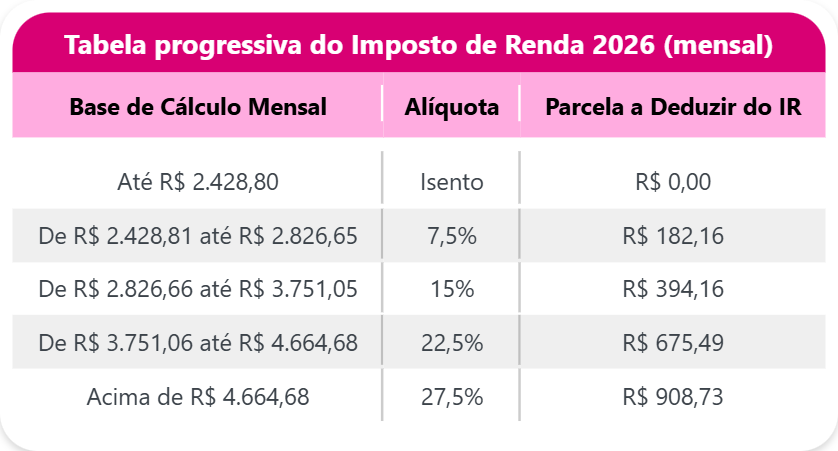
Task: Select the 'R$ 182,16' deduction value
Action: [x=673, y=236]
